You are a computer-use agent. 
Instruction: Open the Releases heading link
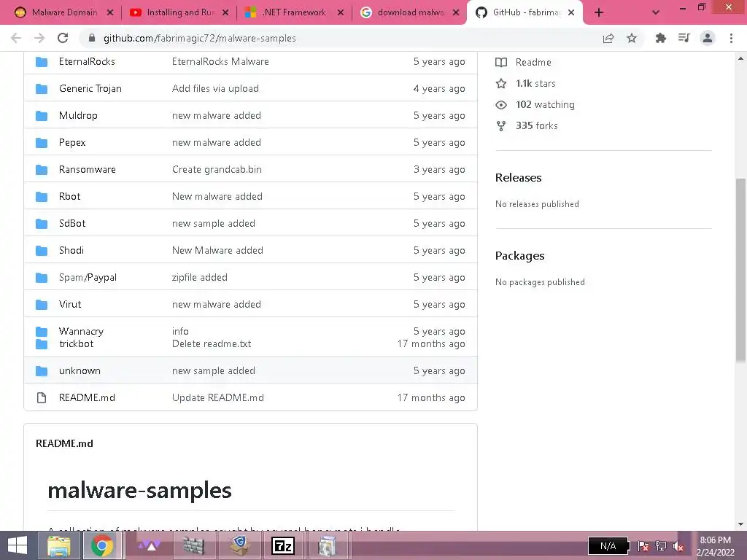coord(519,178)
